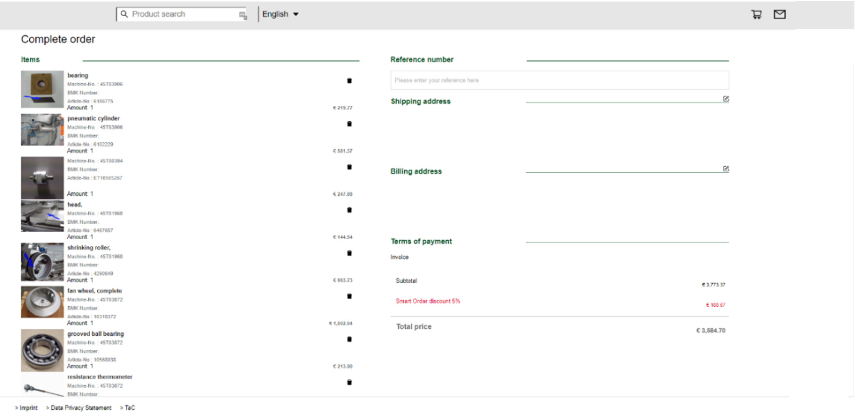Open the Data Privacy Statement link
The width and height of the screenshot is (868, 418).
tap(81, 408)
